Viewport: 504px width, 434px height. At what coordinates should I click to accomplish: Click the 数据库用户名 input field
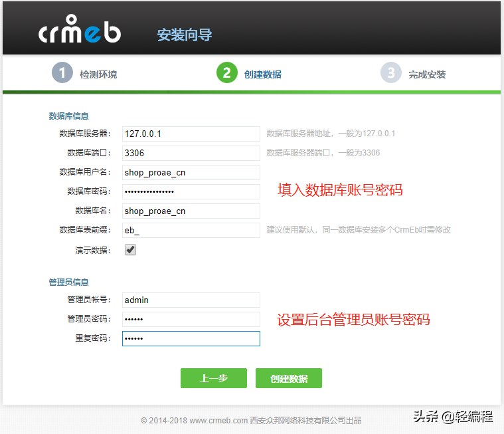(x=191, y=172)
